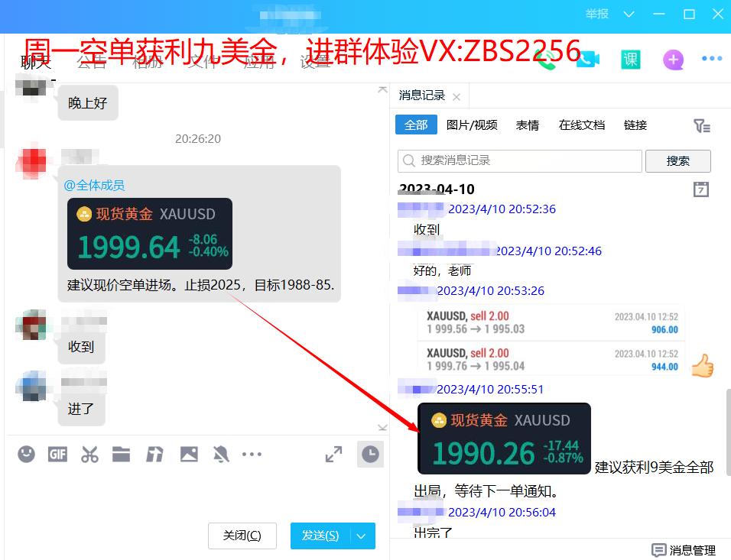Toggle the muted bell notification icon
This screenshot has height=560, width=731.
coord(221,455)
